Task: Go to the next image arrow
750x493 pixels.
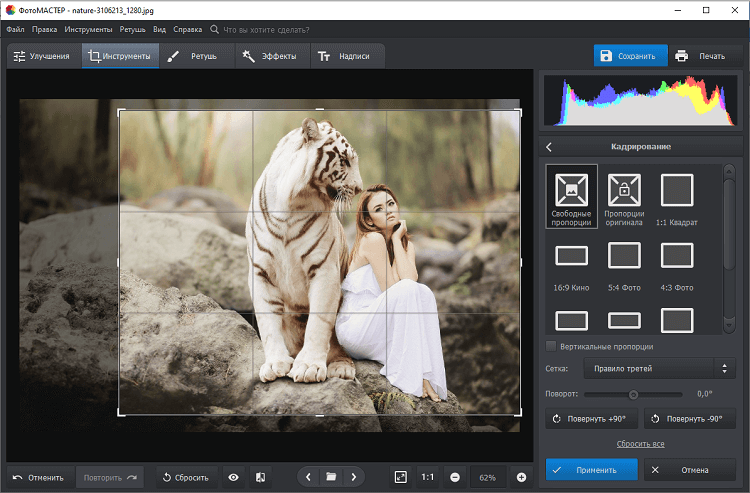Action: (x=354, y=477)
